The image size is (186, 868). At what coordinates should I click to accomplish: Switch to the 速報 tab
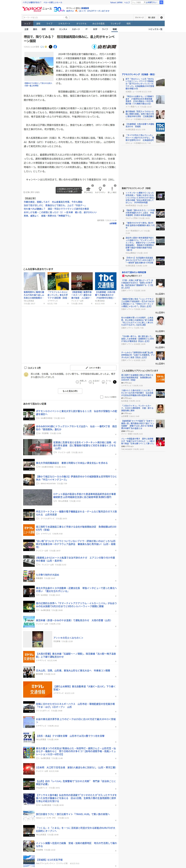[x=38, y=24]
